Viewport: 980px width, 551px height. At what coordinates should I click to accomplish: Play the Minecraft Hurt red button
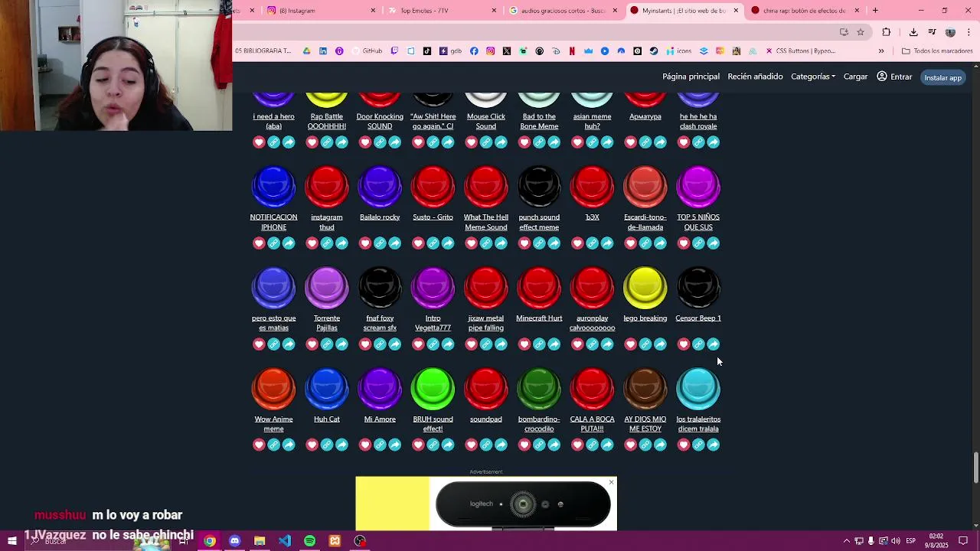[x=539, y=288]
